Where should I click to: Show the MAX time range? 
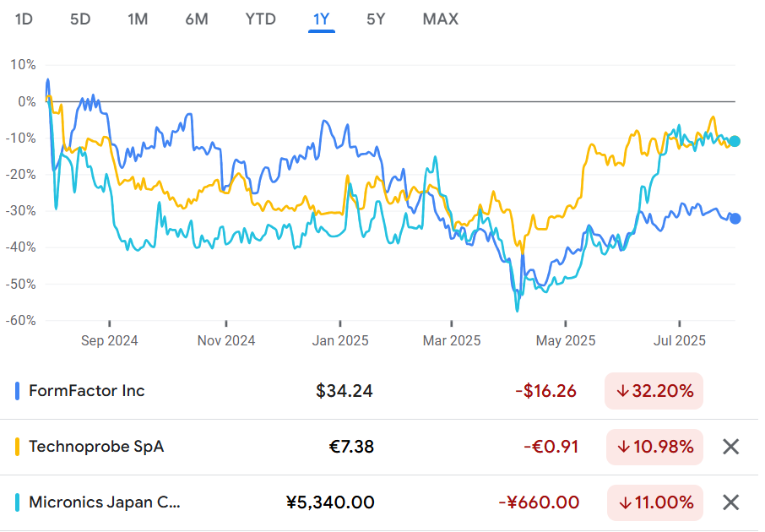(441, 19)
